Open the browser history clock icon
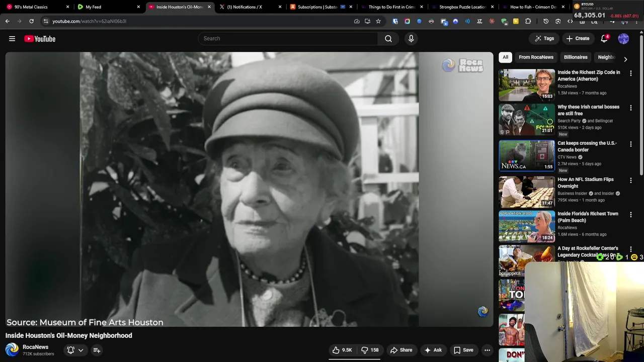644x362 pixels. tap(546, 21)
